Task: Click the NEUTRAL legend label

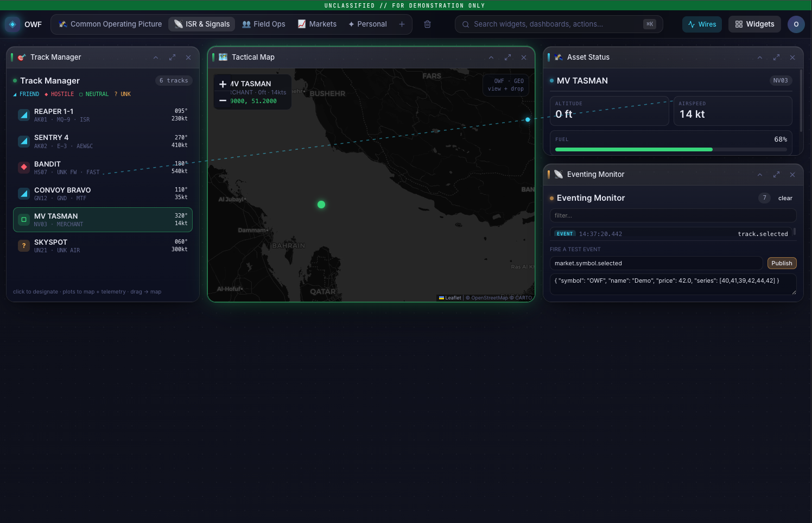Action: click(x=97, y=94)
